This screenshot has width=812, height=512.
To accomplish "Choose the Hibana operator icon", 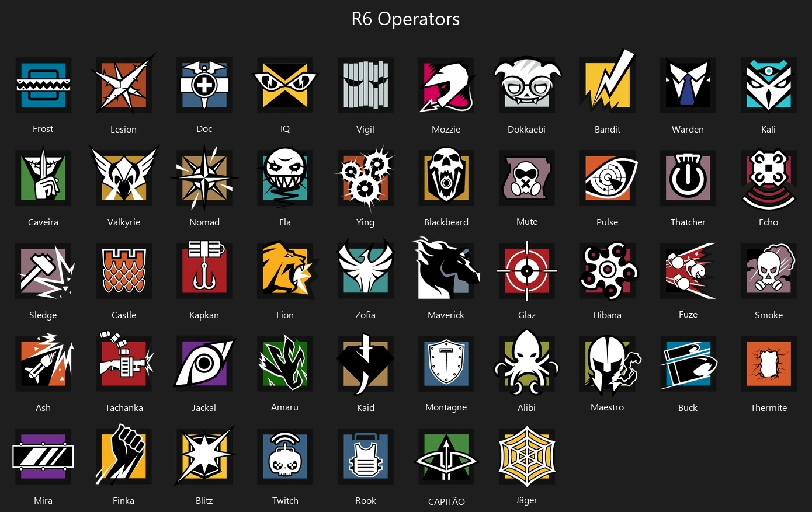I will (608, 271).
